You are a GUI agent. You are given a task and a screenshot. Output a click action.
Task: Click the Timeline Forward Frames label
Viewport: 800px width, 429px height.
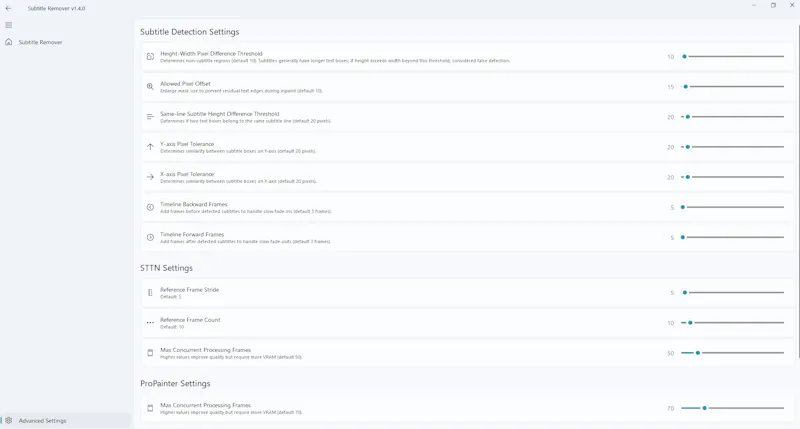pyautogui.click(x=192, y=234)
